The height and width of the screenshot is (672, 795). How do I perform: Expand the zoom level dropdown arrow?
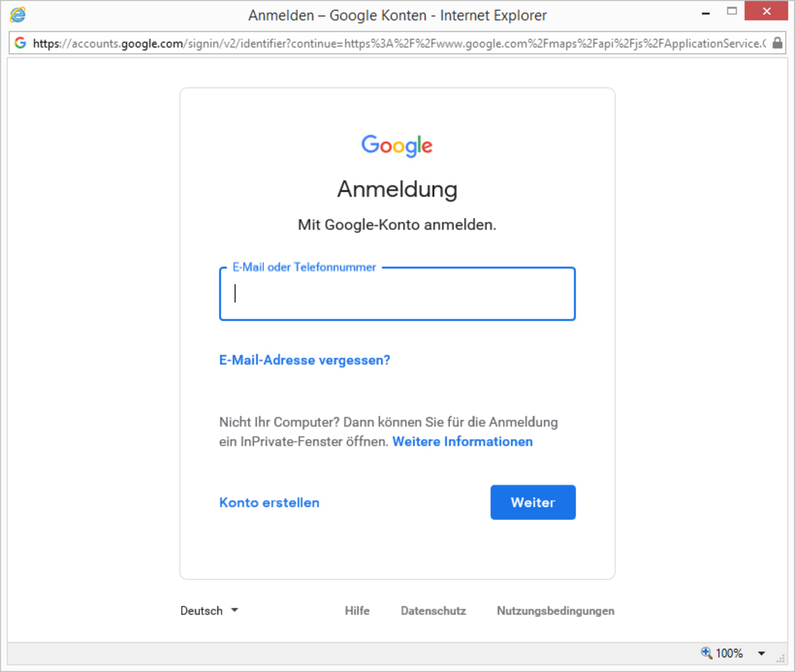(x=762, y=654)
